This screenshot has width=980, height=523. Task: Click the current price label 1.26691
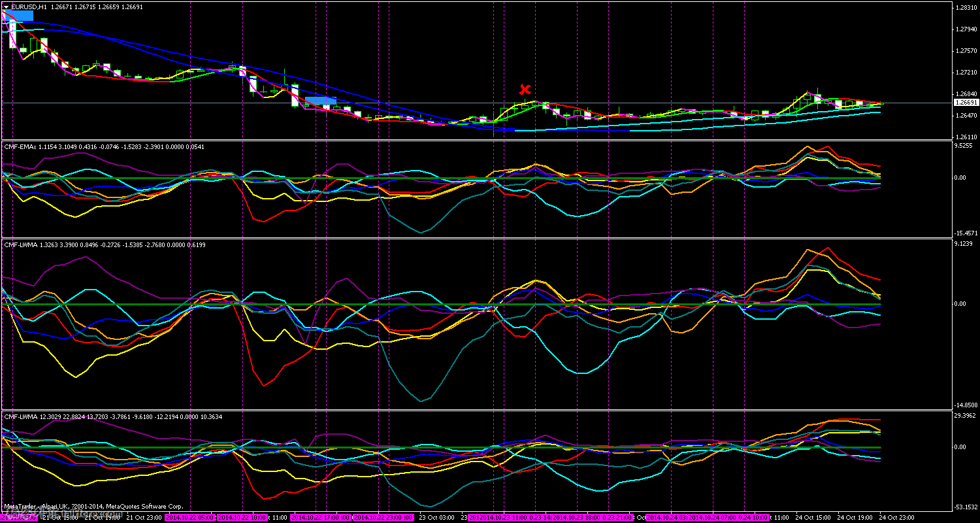point(966,103)
